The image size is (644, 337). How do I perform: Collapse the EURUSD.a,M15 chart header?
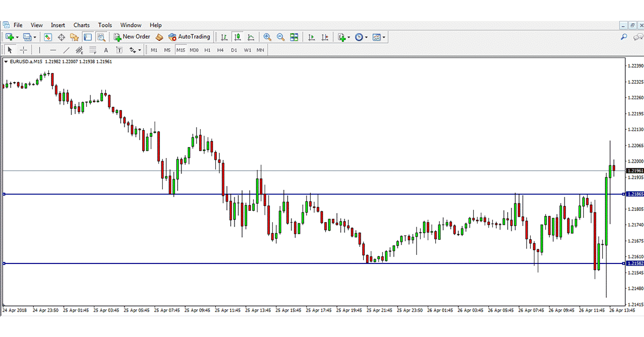point(6,62)
